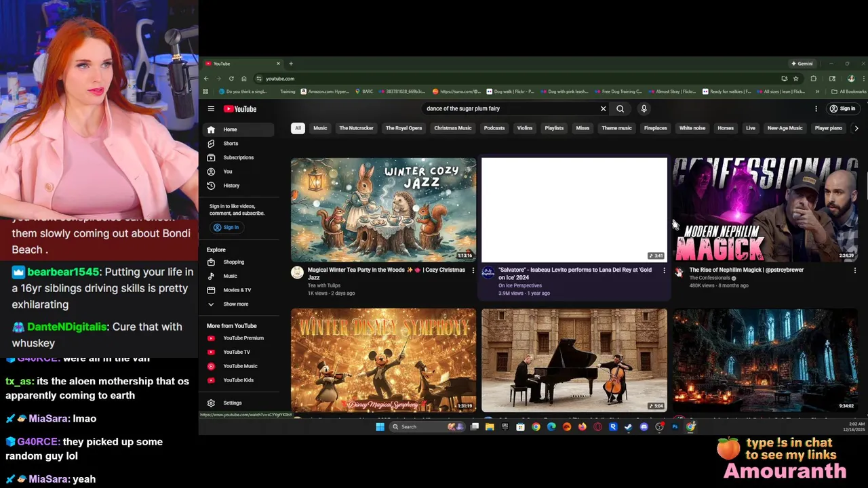
Task: Open Shopping under Explore
Action: 237,262
